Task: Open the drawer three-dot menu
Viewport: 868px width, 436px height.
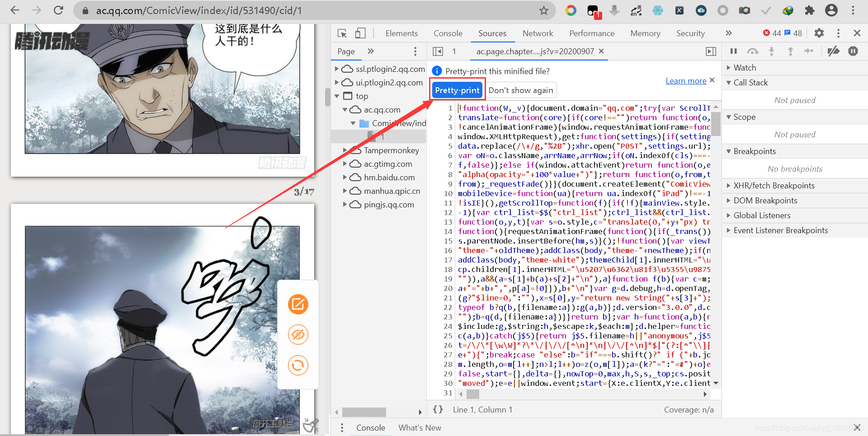Action: [342, 427]
